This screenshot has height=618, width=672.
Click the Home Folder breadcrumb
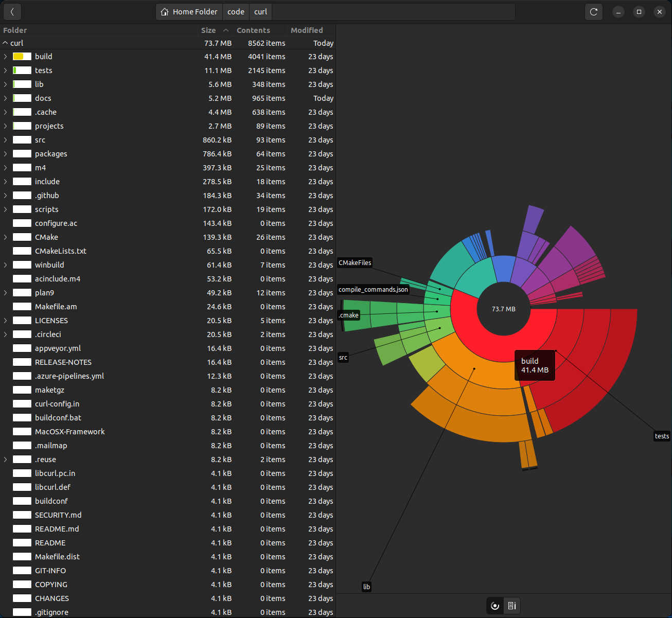click(x=189, y=12)
